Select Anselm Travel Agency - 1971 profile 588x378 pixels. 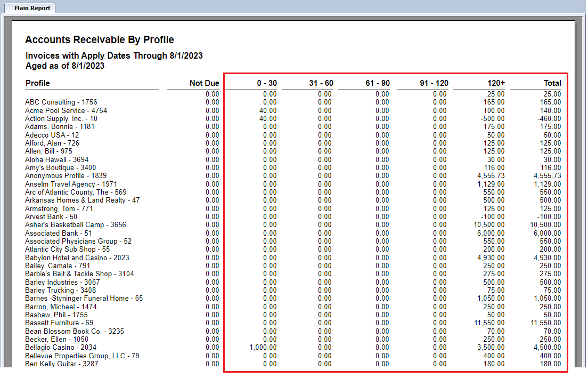pos(71,184)
